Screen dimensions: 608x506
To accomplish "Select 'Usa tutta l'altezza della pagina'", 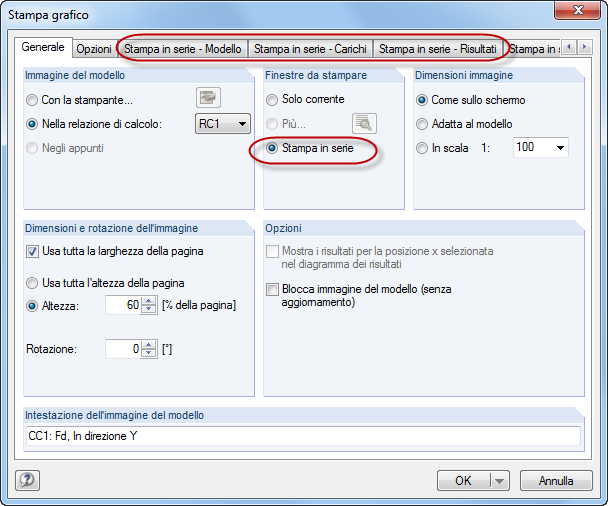I will coord(105,283).
